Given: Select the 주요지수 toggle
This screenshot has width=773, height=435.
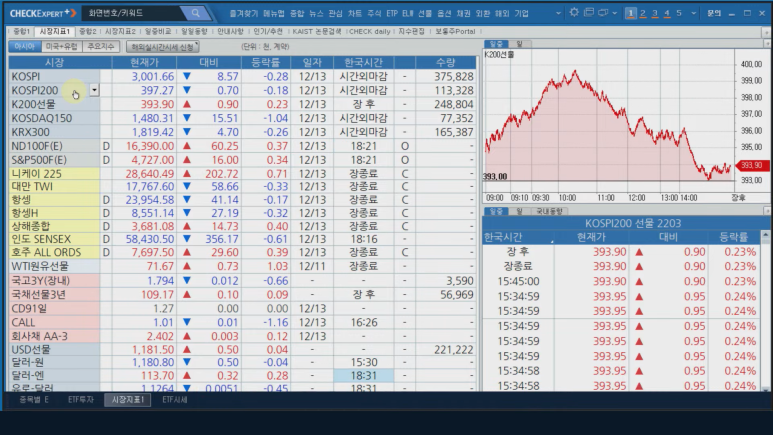Looking at the screenshot, I should pyautogui.click(x=101, y=46).
